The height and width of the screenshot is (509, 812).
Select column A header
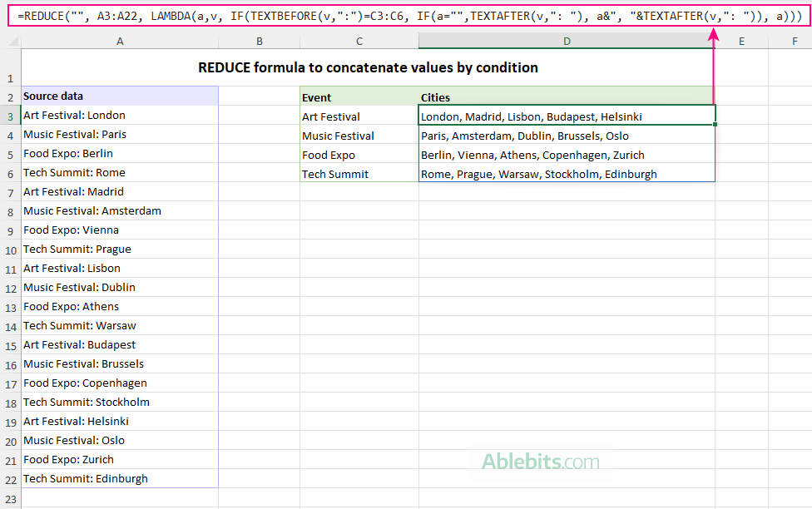click(120, 42)
